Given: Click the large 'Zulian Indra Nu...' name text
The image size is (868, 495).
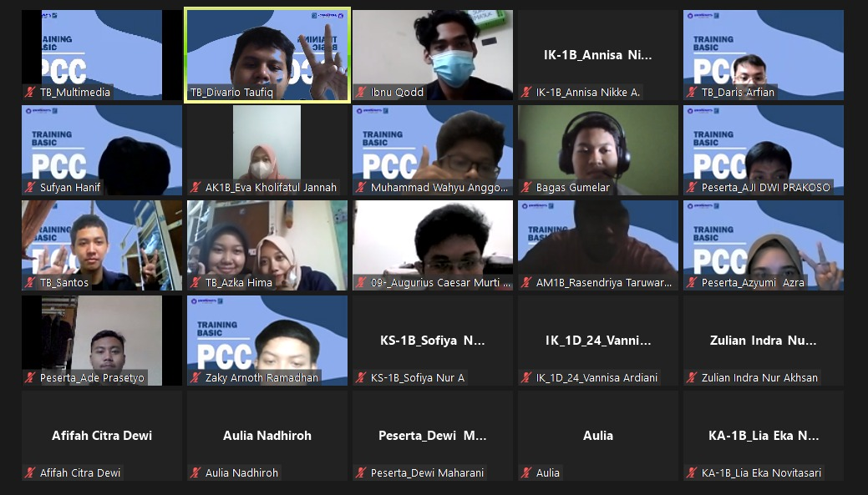Looking at the screenshot, I should tap(764, 340).
